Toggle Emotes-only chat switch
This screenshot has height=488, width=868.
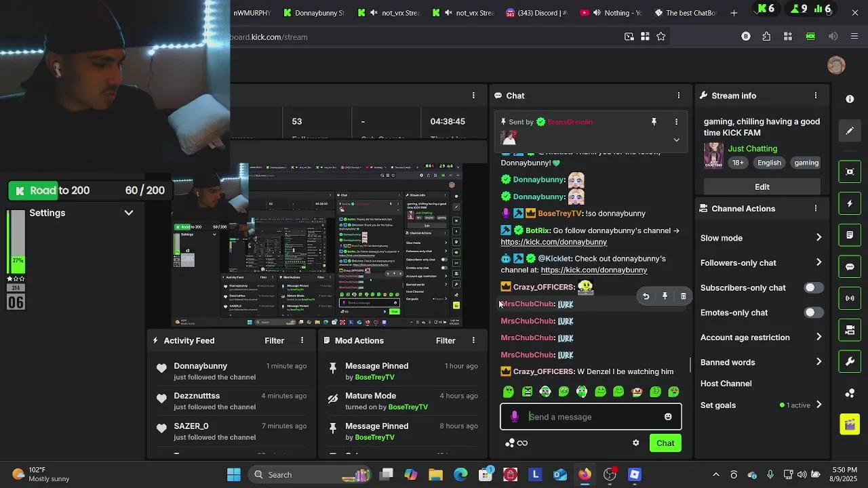(813, 313)
